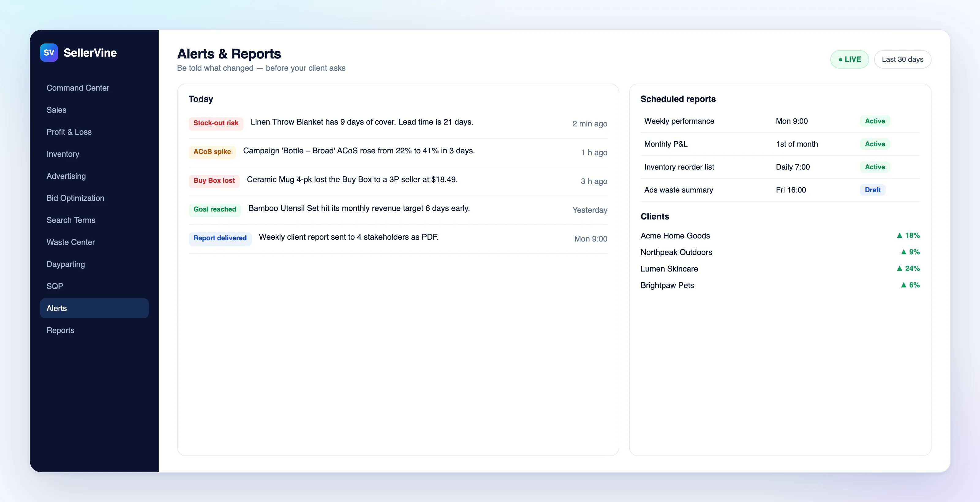Click Draft badge for Ads waste summary
Viewport: 980px width, 502px height.
(872, 190)
